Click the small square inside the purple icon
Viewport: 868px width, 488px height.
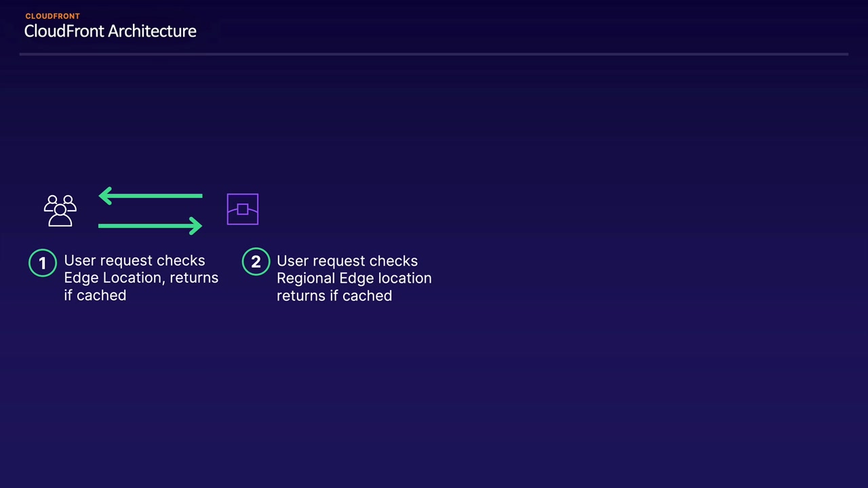click(242, 209)
